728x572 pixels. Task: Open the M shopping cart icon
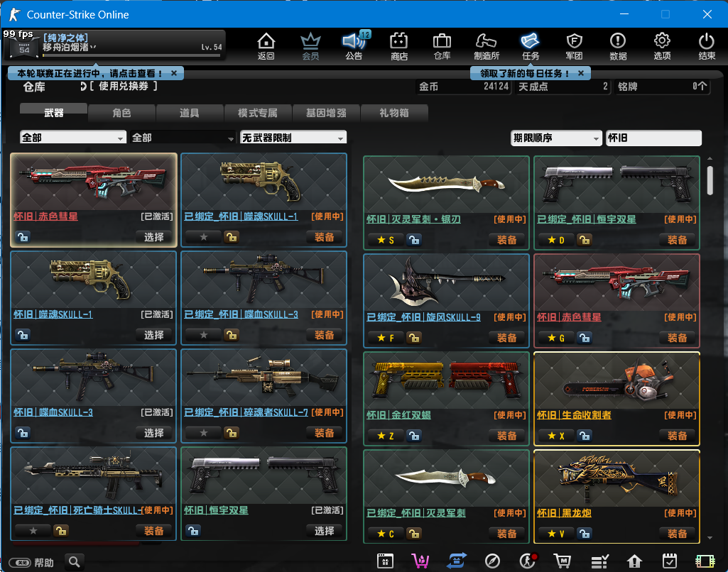[563, 561]
